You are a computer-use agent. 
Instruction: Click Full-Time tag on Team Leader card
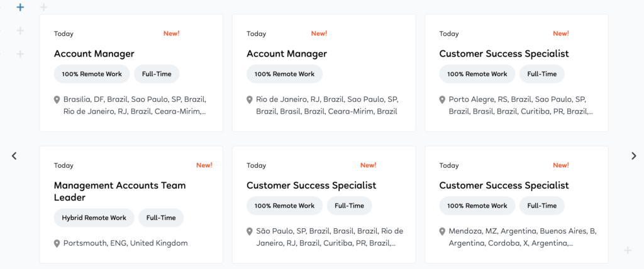tap(161, 218)
